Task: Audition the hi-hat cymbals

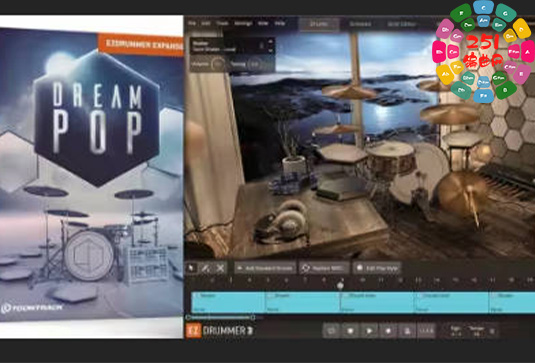Action: [337, 129]
